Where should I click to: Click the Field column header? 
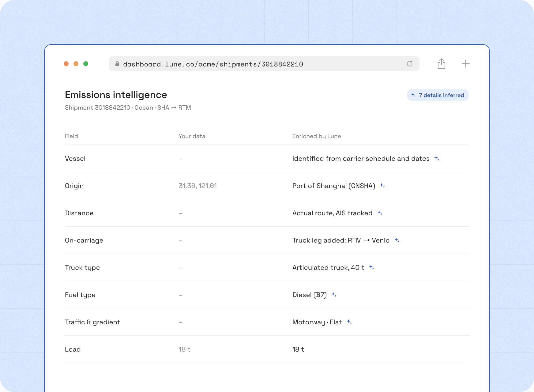pos(71,136)
